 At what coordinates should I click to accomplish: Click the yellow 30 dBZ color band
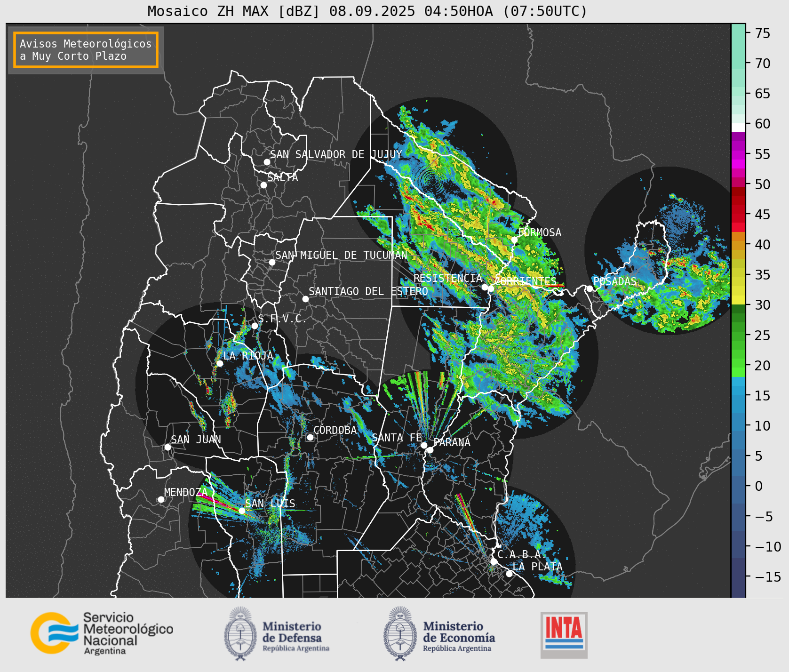[738, 300]
